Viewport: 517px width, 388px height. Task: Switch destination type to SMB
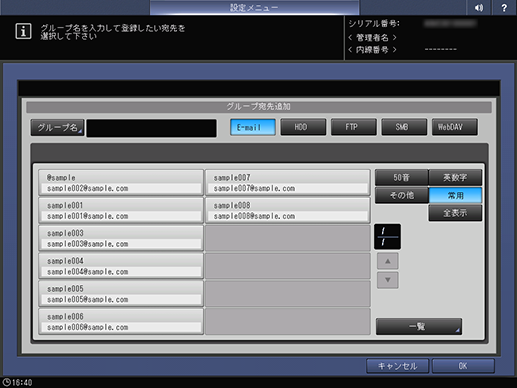[x=404, y=127]
